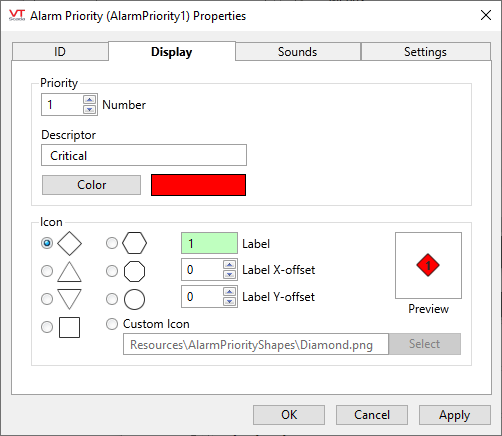
Task: Select the diamond icon shape
Action: 69,243
